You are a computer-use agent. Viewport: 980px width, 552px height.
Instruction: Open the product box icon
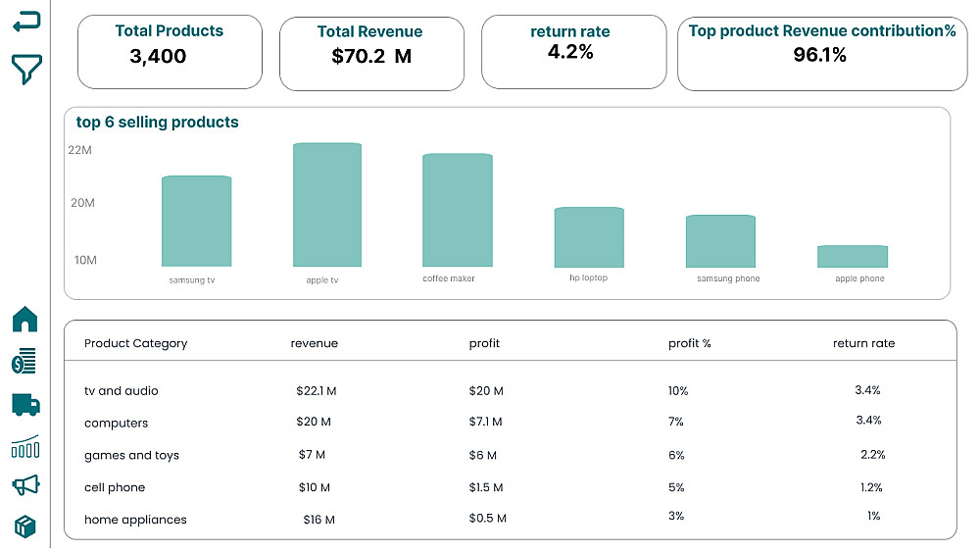click(25, 527)
